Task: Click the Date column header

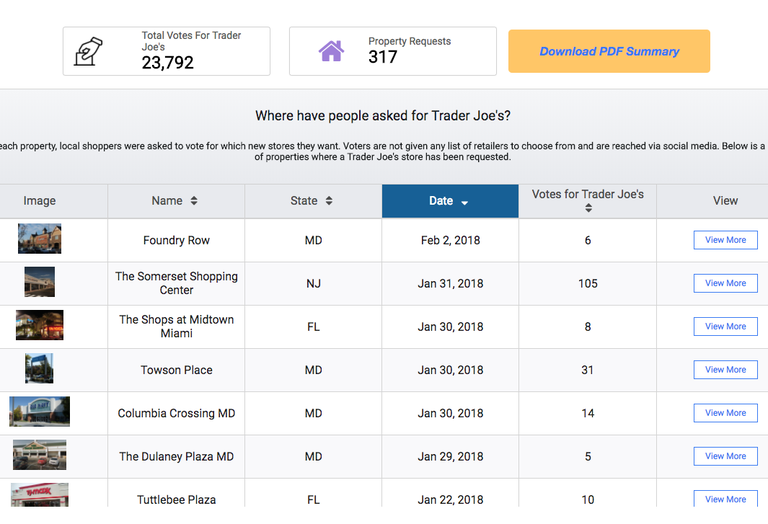Action: (450, 201)
